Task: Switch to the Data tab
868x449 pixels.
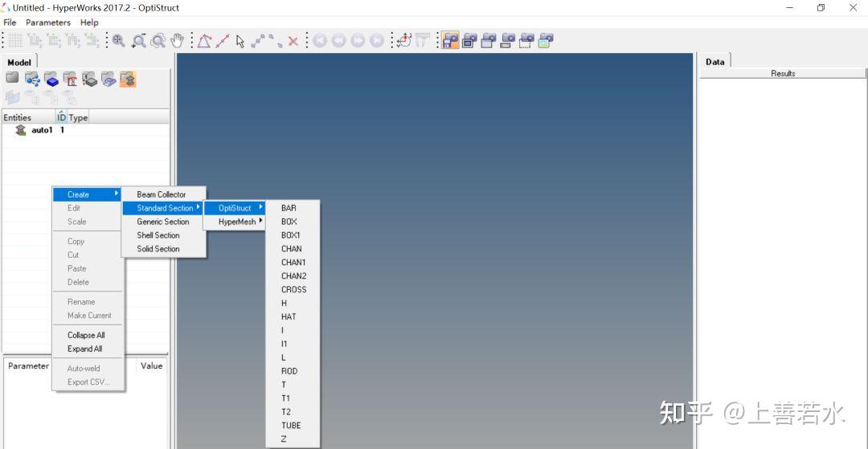Action: (x=714, y=61)
